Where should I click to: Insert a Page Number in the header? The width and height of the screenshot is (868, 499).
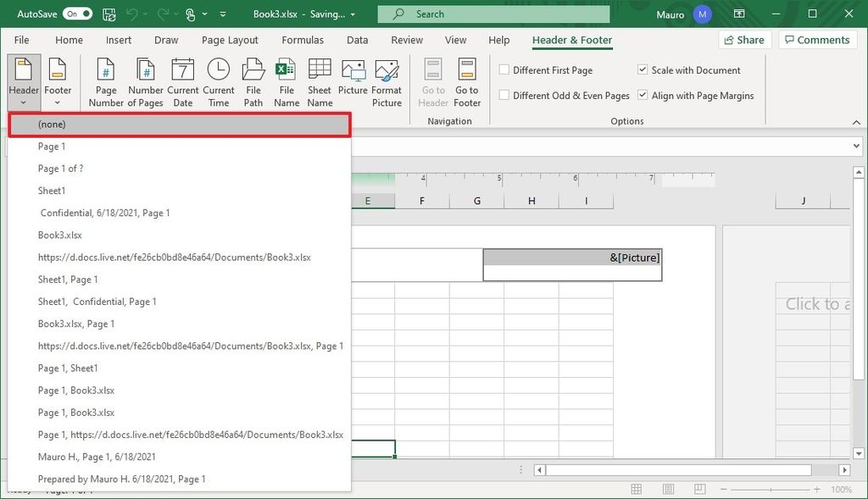click(x=105, y=80)
